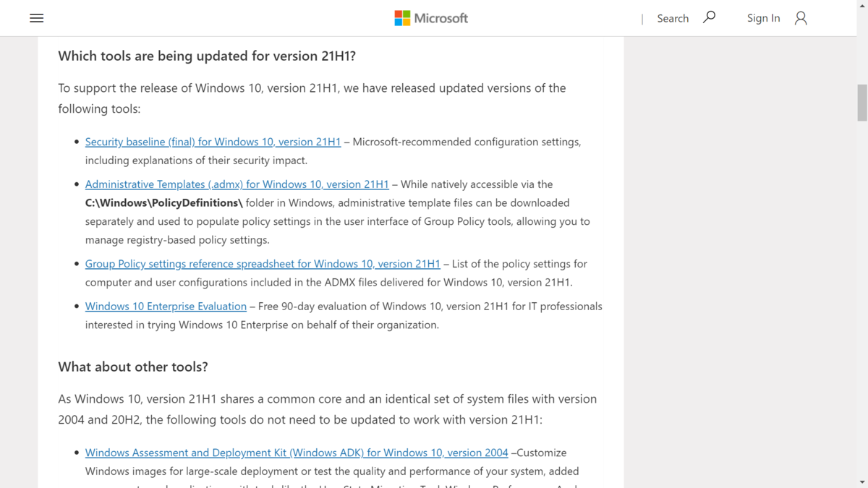Click text 'manage registry-based policy settings.'
The height and width of the screenshot is (488, 868).
[177, 240]
